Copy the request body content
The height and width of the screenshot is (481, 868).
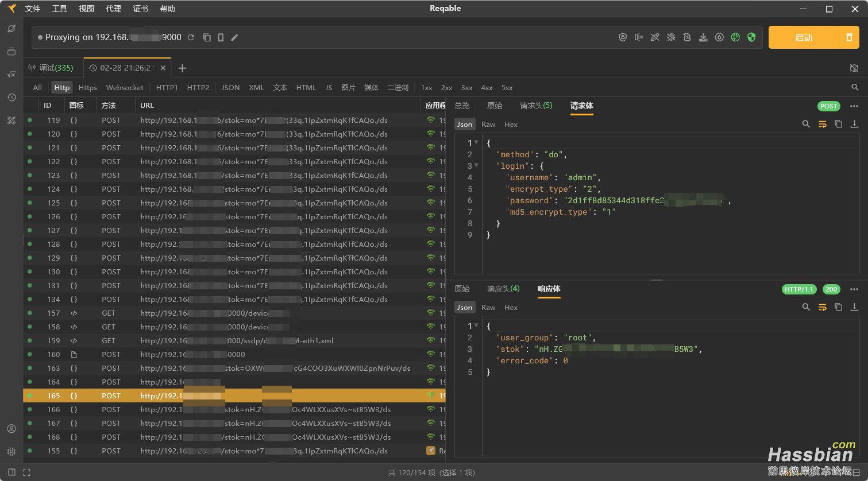838,124
